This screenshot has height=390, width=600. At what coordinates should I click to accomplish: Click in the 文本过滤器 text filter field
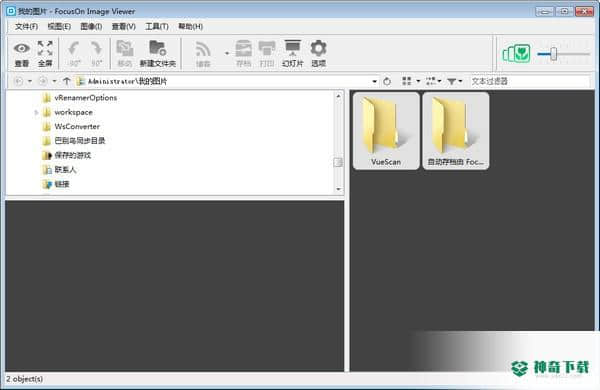point(530,81)
